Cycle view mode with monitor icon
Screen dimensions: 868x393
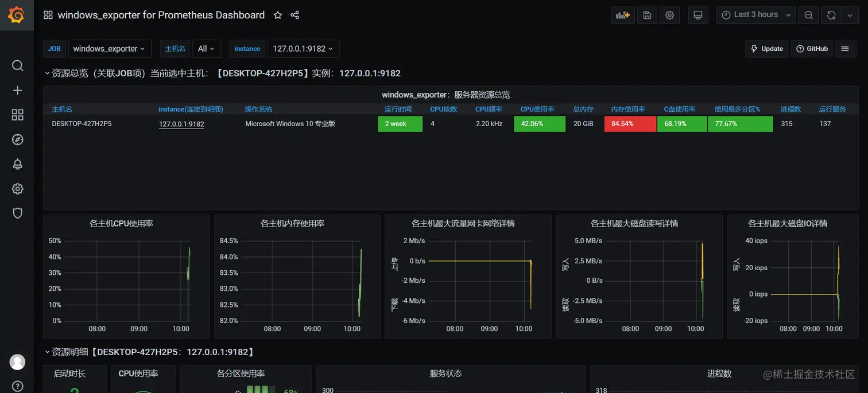pyautogui.click(x=698, y=15)
